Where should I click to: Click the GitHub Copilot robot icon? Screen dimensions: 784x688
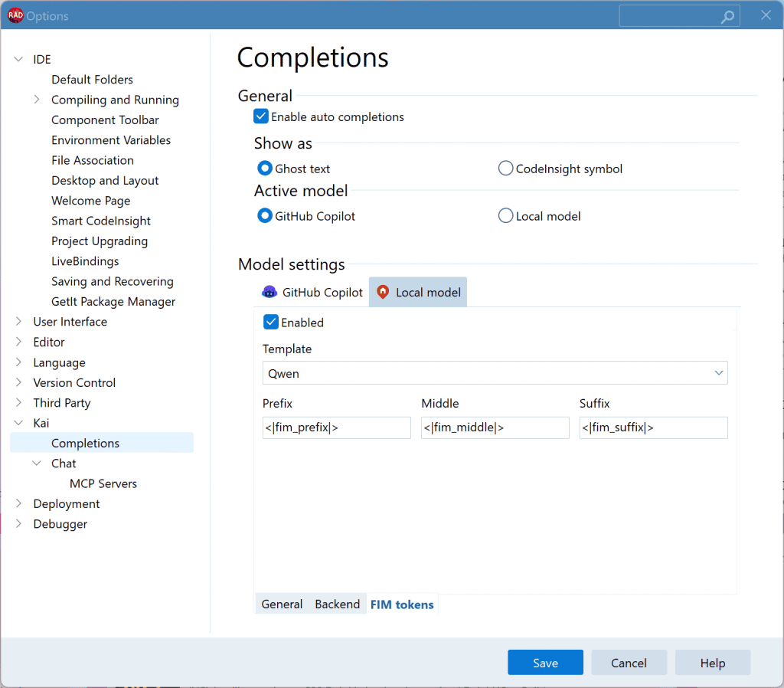click(x=269, y=292)
